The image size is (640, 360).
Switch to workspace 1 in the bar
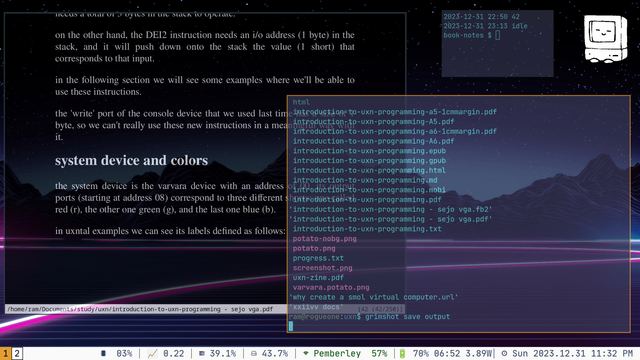[x=5, y=353]
